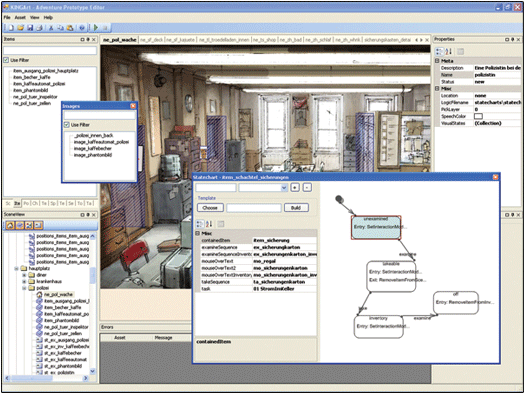Print with the printer toolbar icon
Screen dimensions: 525x394
pyautogui.click(x=39, y=28)
